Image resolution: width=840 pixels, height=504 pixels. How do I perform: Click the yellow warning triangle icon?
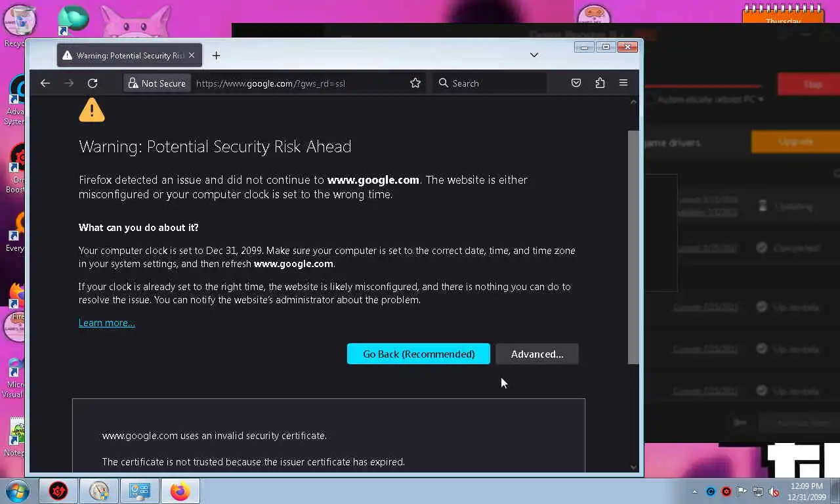pyautogui.click(x=92, y=110)
